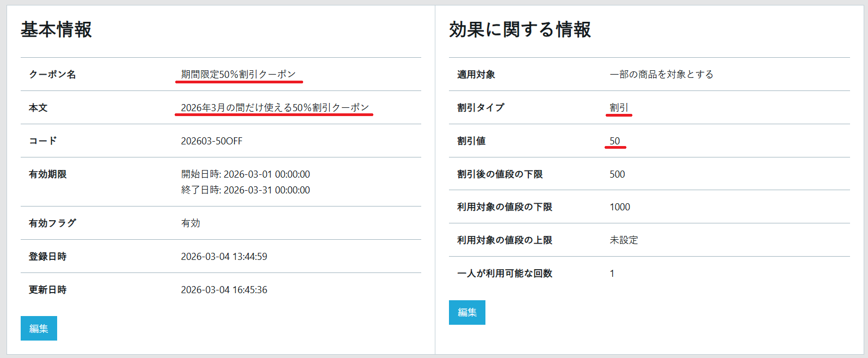Click the 効果に関する情報 section heading
The width and height of the screenshot is (868, 358).
pos(520,29)
